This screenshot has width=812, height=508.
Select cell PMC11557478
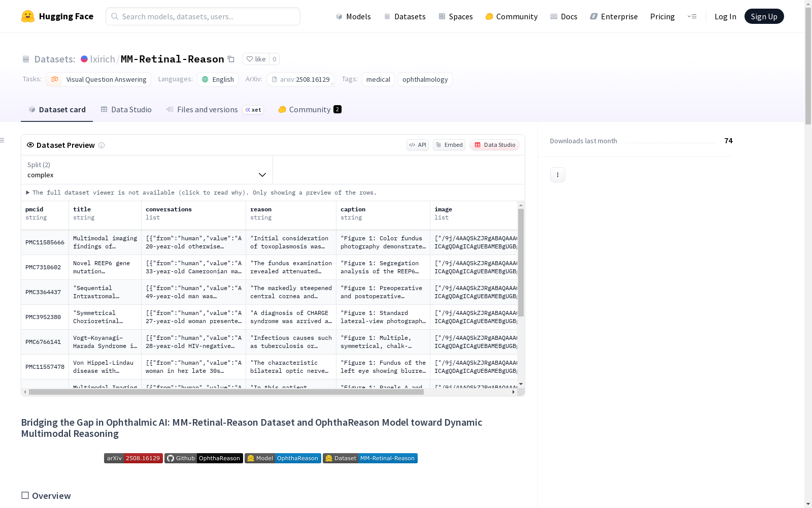pos(45,367)
